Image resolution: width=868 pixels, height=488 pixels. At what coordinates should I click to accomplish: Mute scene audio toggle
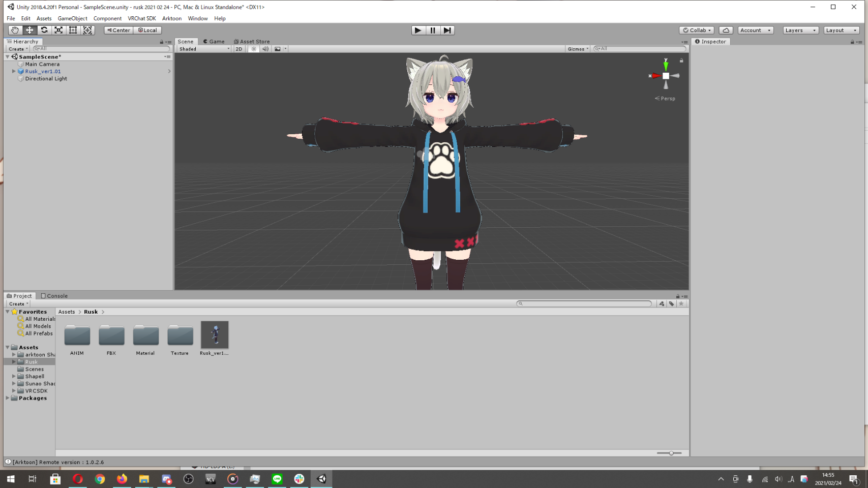pyautogui.click(x=265, y=49)
